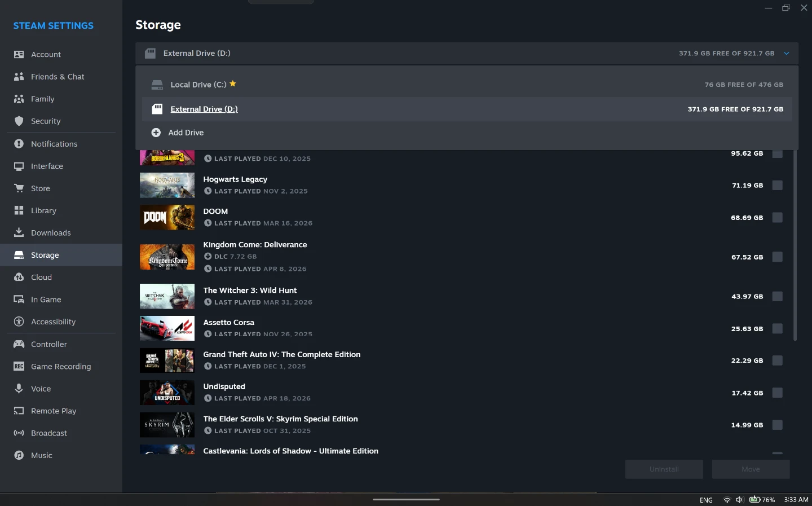
Task: Click the Store cart icon
Action: coord(19,188)
